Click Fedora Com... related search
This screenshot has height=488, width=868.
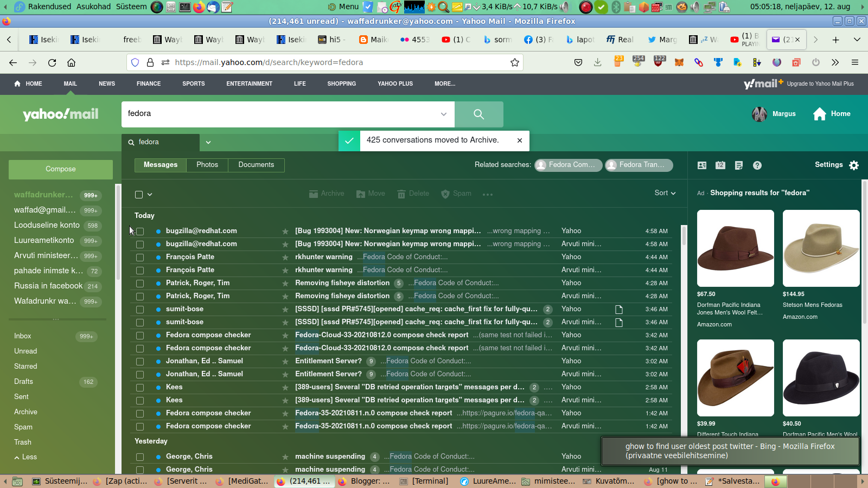pos(568,165)
